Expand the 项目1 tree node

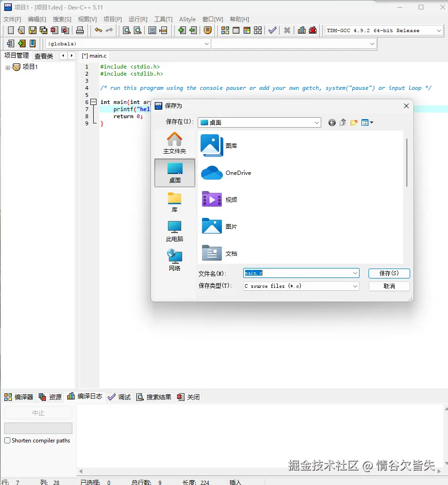pyautogui.click(x=8, y=68)
